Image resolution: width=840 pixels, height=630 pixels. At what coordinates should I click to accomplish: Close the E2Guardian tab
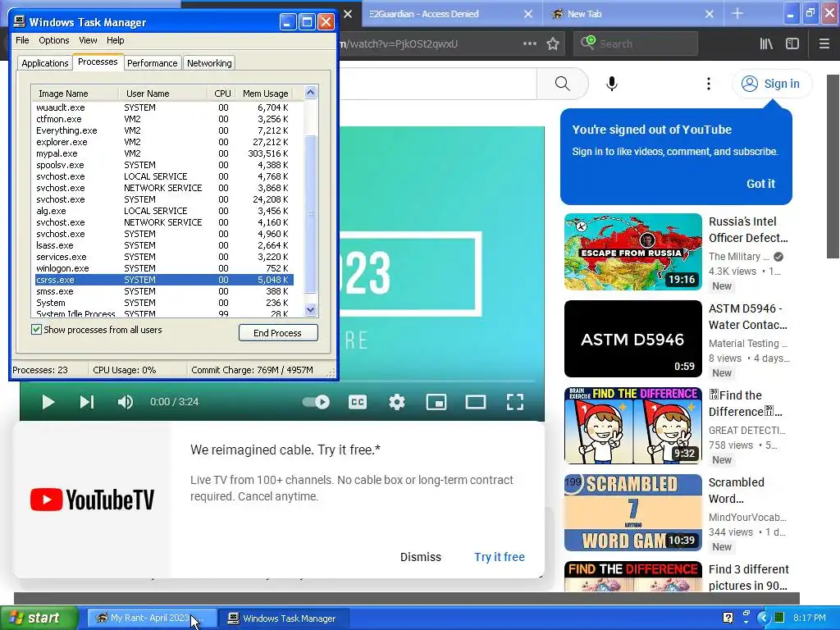click(x=528, y=14)
